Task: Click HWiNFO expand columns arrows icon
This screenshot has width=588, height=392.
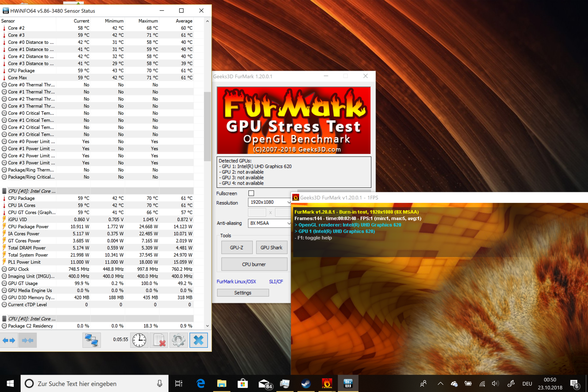Action: [9, 340]
